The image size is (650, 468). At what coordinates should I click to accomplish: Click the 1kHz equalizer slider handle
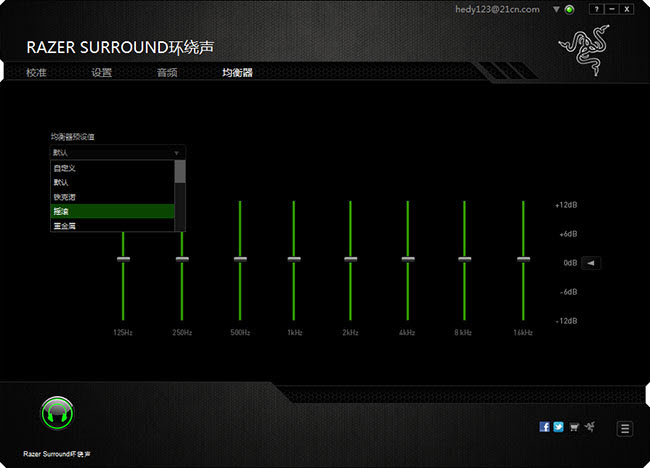[294, 259]
